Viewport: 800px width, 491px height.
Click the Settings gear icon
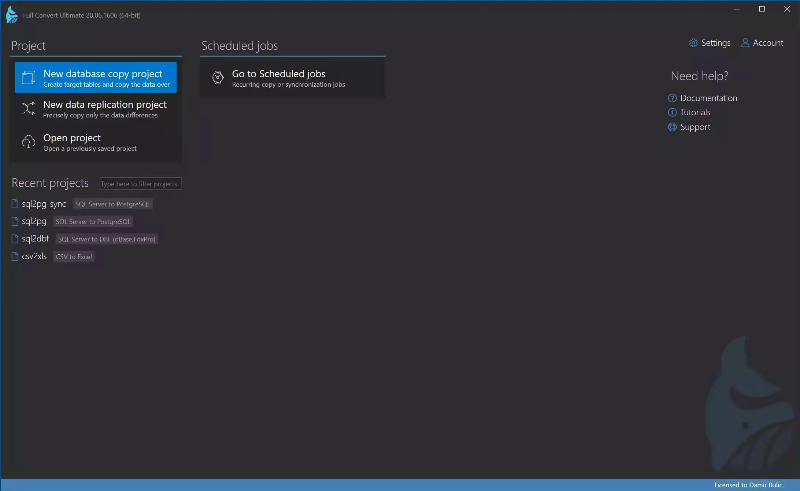(694, 43)
